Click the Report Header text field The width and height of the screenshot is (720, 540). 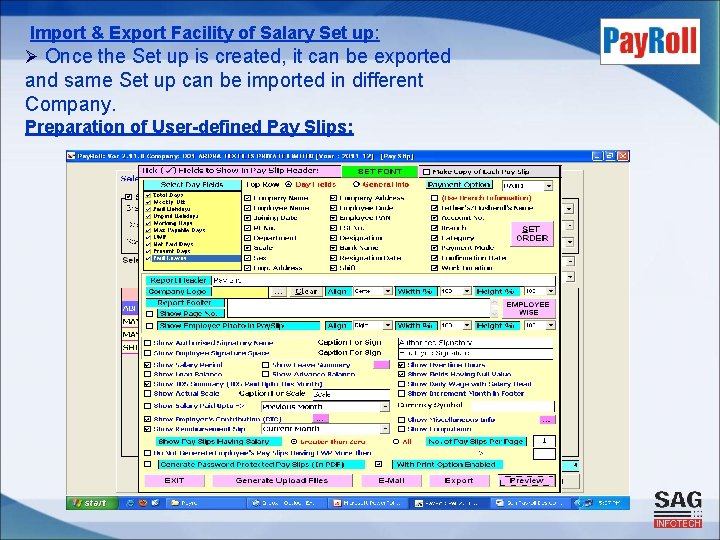coord(383,280)
